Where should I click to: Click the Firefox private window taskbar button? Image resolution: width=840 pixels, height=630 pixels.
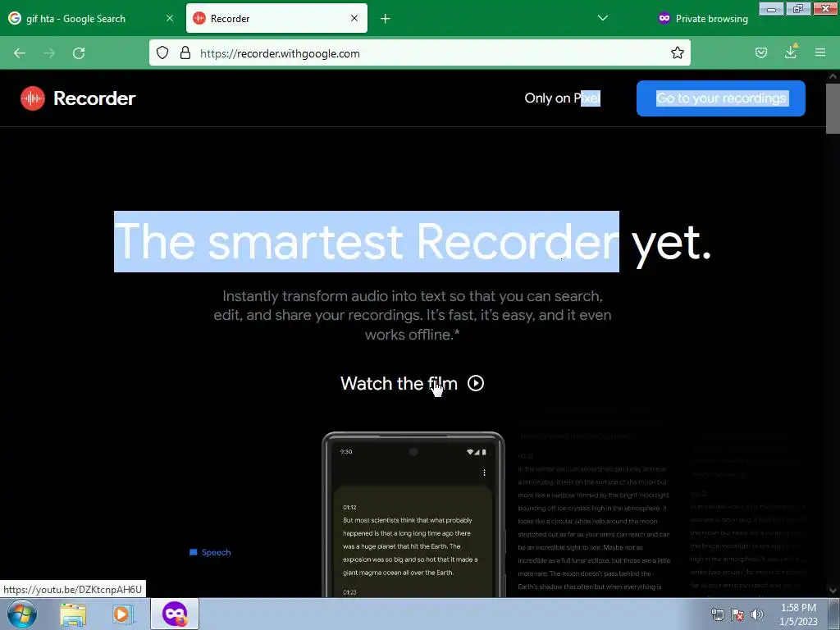coord(175,614)
